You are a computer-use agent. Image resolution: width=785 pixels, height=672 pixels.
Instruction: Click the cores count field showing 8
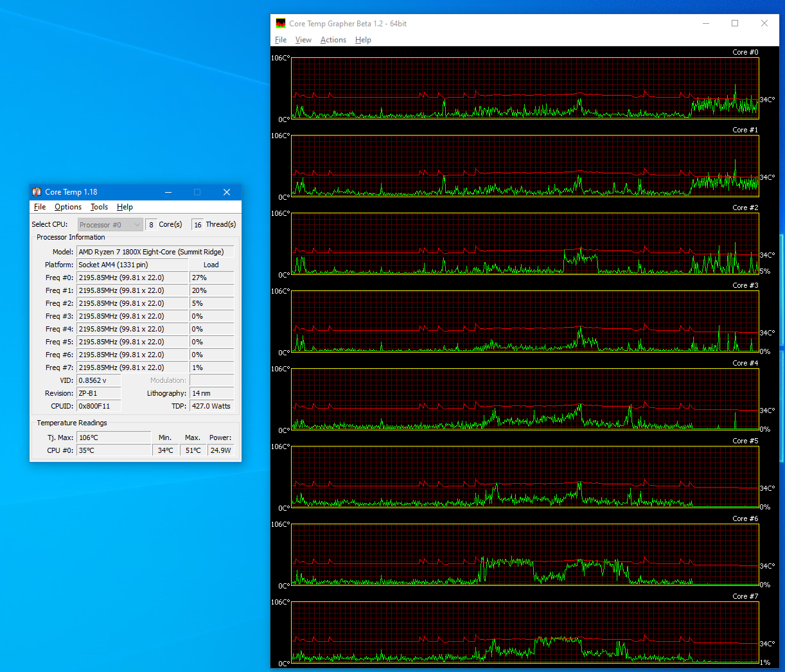click(151, 225)
